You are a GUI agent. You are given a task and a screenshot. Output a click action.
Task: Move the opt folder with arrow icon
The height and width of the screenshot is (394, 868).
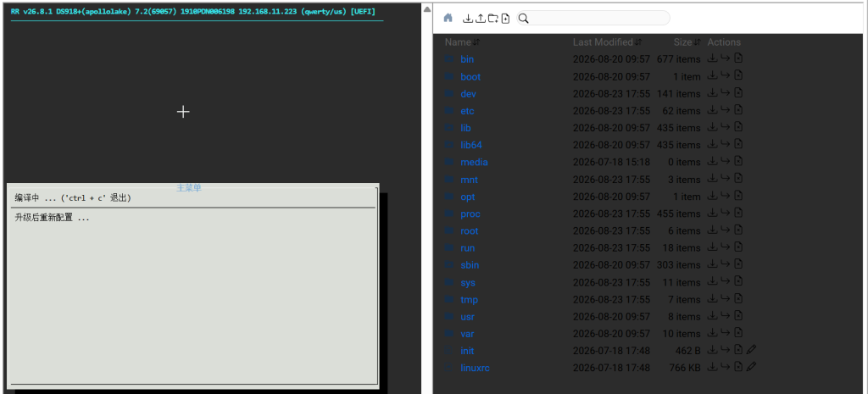tap(726, 196)
